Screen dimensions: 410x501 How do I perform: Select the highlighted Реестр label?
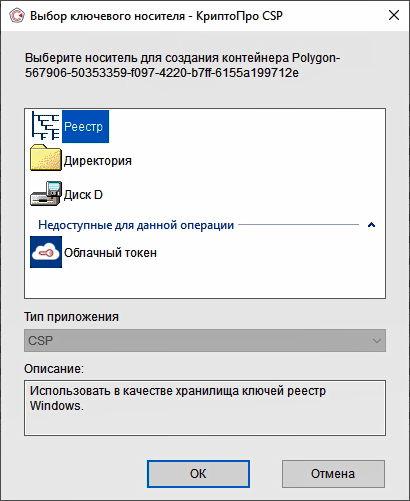click(85, 127)
